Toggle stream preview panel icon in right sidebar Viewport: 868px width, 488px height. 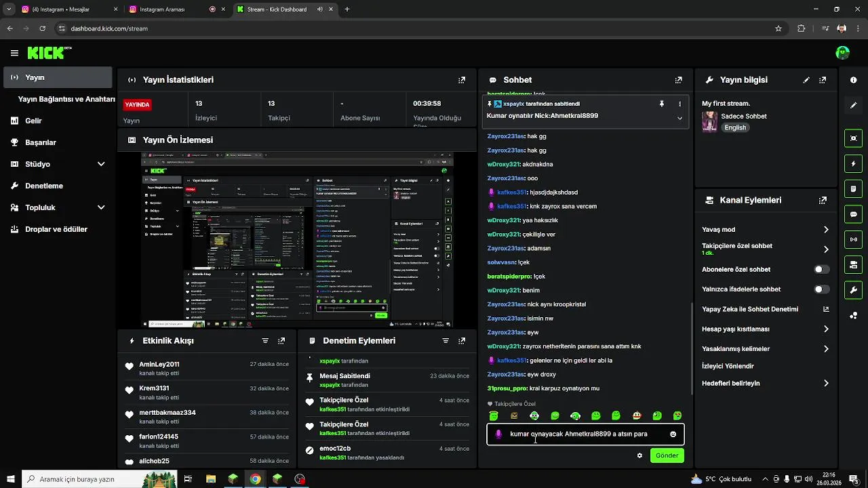[x=853, y=138]
